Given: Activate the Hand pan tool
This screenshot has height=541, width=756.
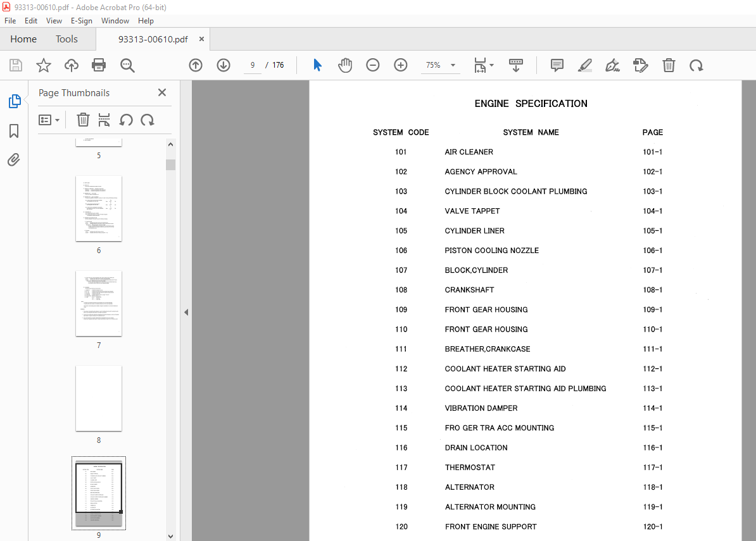Looking at the screenshot, I should point(345,65).
